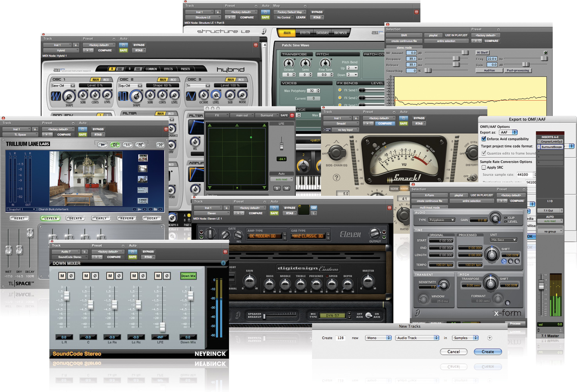Screen dimensions: 577x392
Task: Click the Post-processing button in BNR
Action: tap(517, 70)
